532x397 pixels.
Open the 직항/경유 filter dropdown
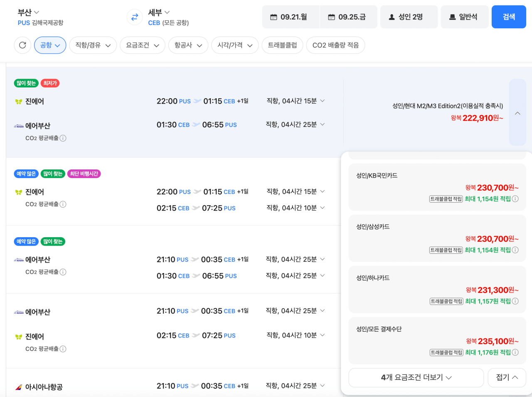pyautogui.click(x=93, y=45)
